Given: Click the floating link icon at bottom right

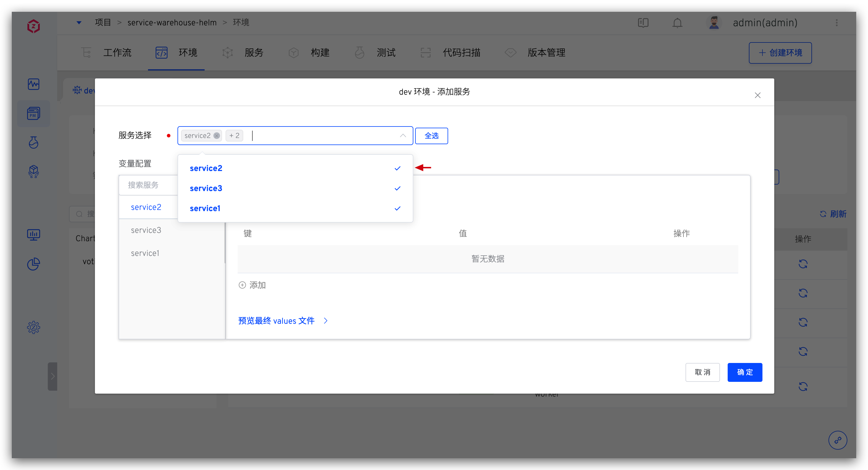Looking at the screenshot, I should tap(838, 440).
